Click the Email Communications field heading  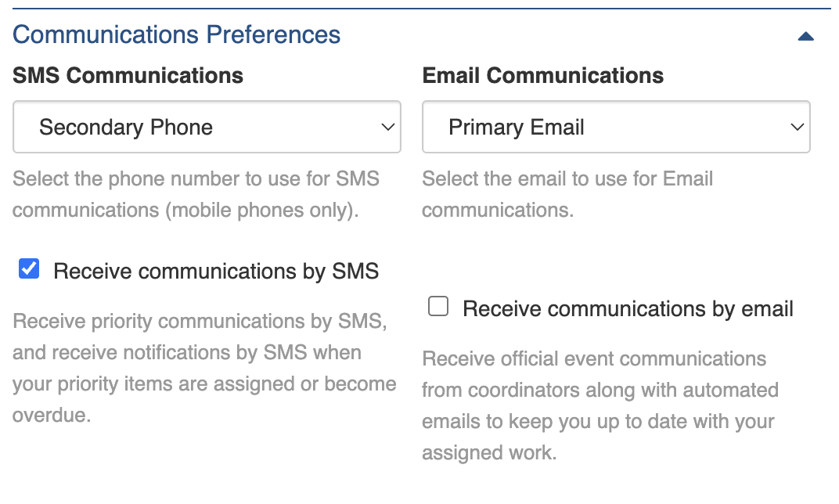pyautogui.click(x=543, y=76)
